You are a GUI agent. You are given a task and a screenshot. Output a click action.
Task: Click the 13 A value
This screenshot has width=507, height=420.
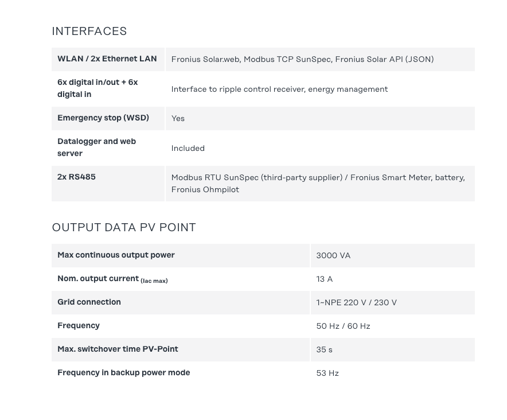tap(324, 279)
